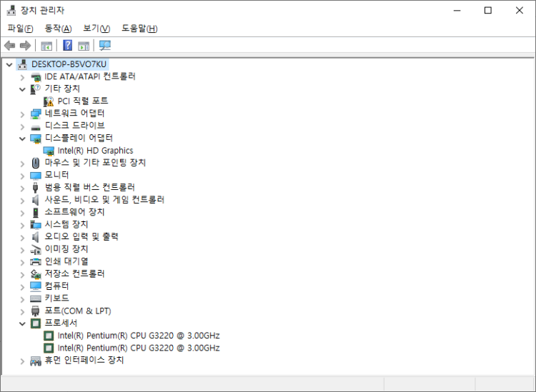536x392 pixels.
Task: Expand the 네트워크 어댑터 node
Action: pyautogui.click(x=22, y=114)
